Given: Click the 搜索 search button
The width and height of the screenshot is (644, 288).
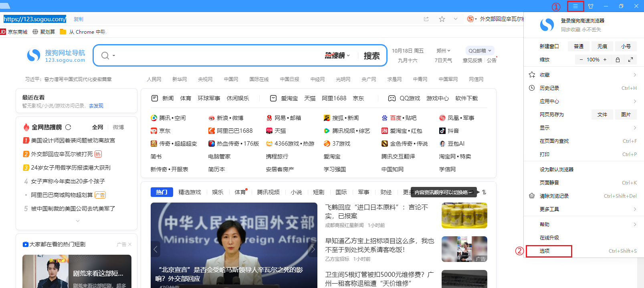Looking at the screenshot, I should (x=371, y=55).
